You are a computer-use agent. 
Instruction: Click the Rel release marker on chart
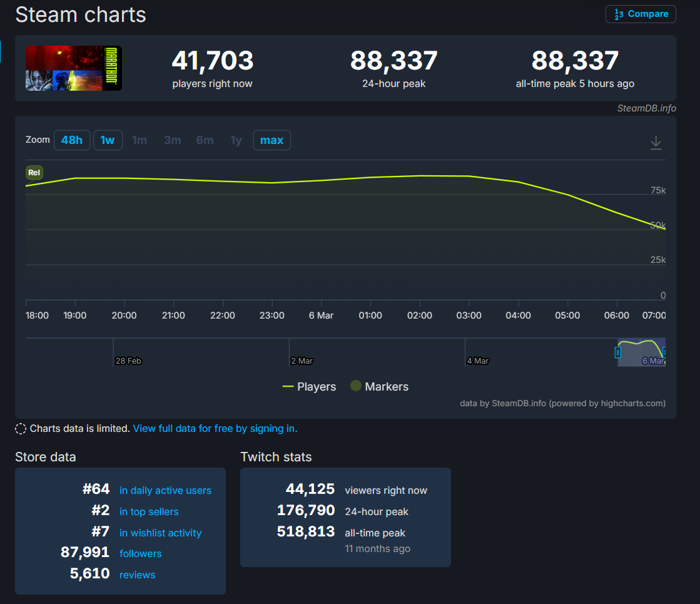coord(34,173)
